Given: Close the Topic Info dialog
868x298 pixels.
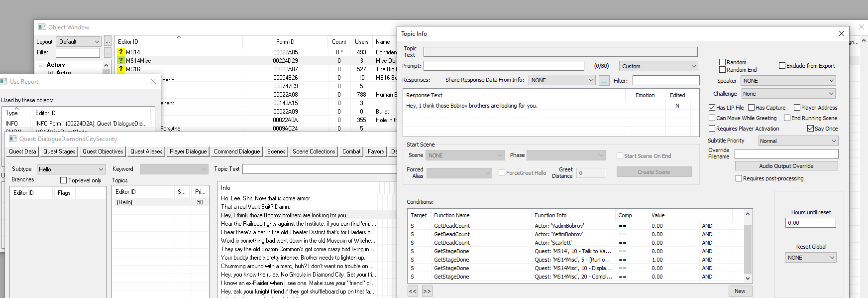Looking at the screenshot, I should [842, 33].
